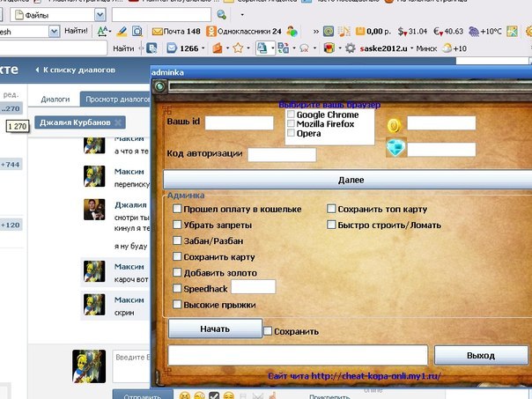Check the Mozilla Firefox browser option
The image size is (532, 399).
click(x=291, y=123)
